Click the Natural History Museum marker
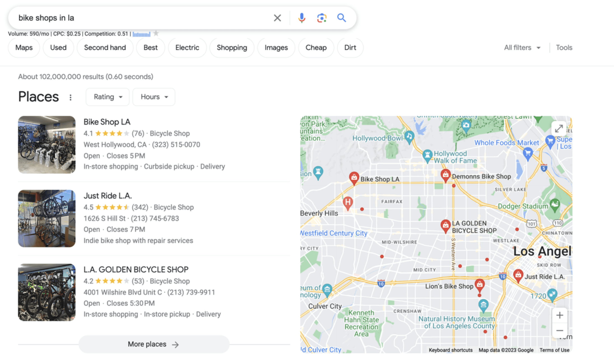614x364 pixels. [483, 306]
